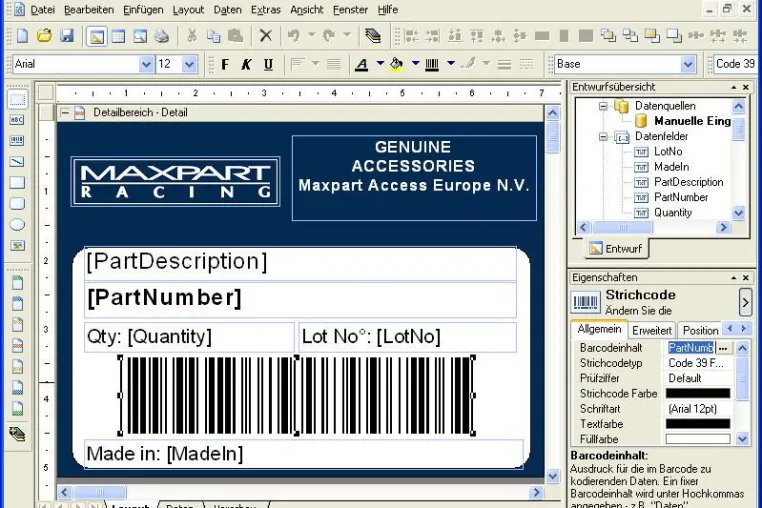This screenshot has height=508, width=762.
Task: Close the Eigenschaften panel
Action: [x=746, y=278]
